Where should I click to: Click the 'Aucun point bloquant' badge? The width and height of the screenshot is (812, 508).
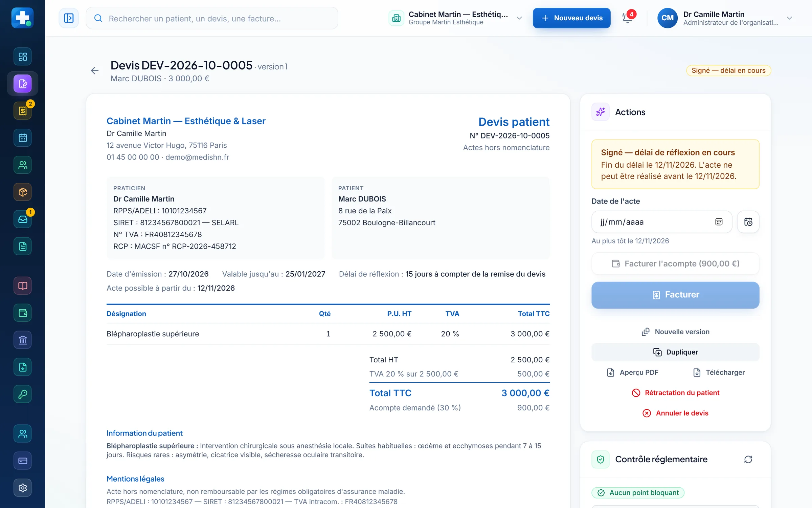pyautogui.click(x=638, y=492)
